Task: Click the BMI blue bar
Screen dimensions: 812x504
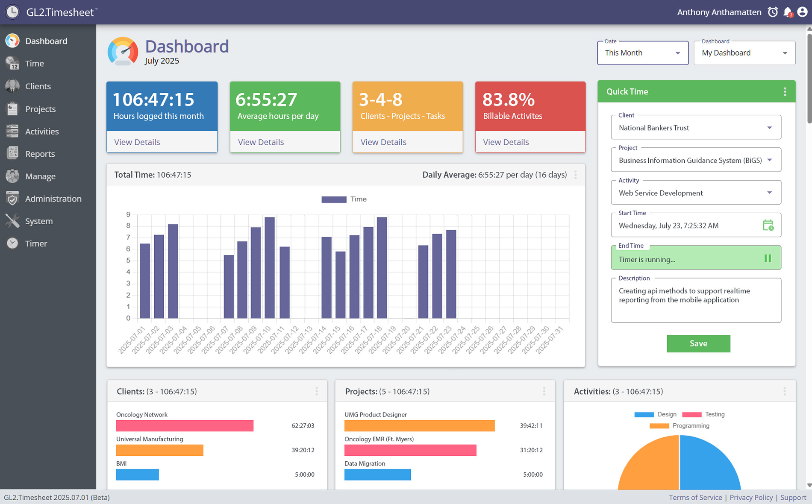Action: pos(138,475)
